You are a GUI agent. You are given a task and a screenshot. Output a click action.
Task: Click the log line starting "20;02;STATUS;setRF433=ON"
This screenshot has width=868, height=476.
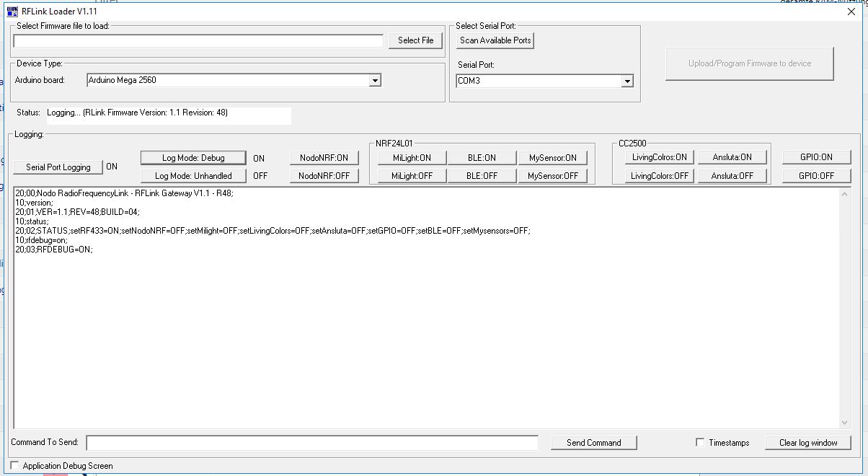[x=273, y=231]
